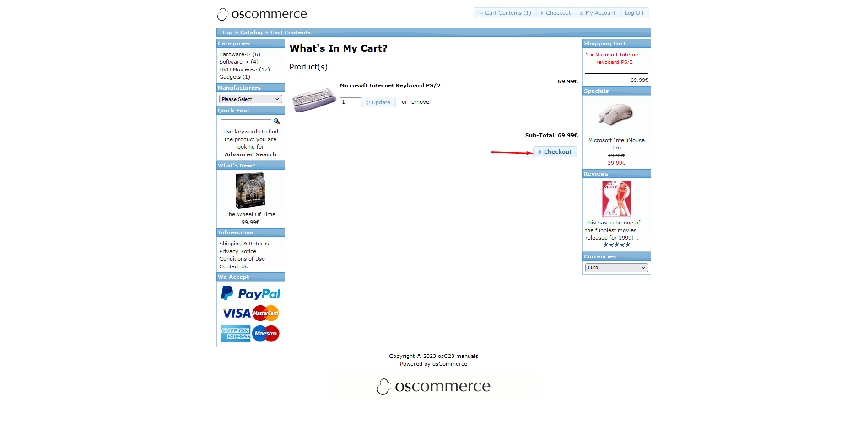Open the Microsoft Internet Keyboard product image

(314, 99)
